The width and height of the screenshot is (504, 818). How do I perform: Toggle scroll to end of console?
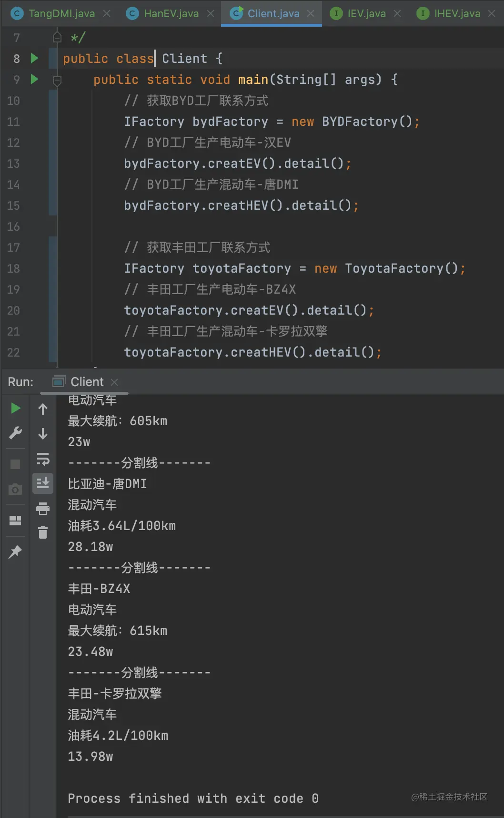[x=43, y=483]
